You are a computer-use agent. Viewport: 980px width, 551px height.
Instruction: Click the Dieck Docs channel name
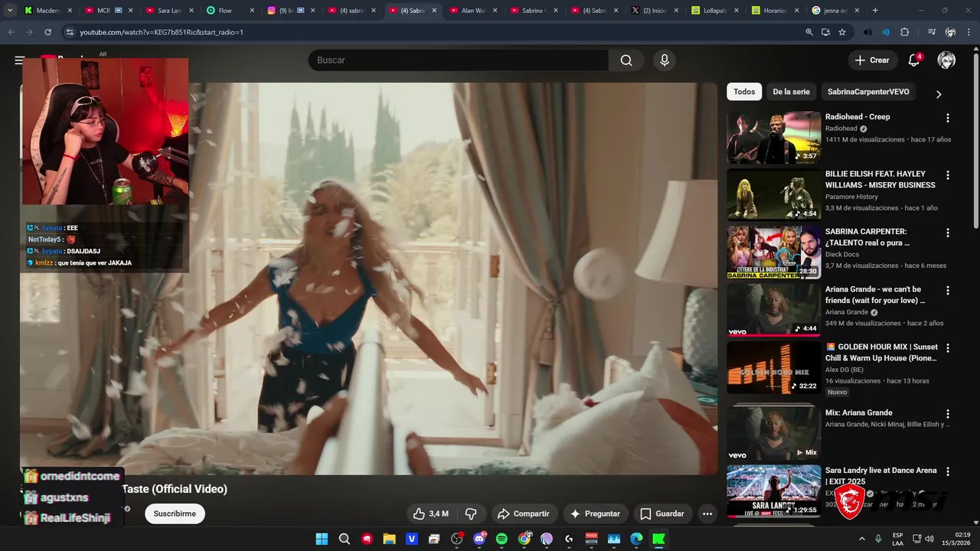click(x=842, y=254)
